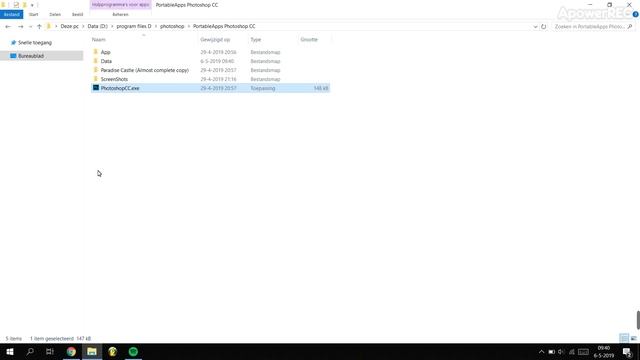Open Task View on the taskbar

click(50, 351)
